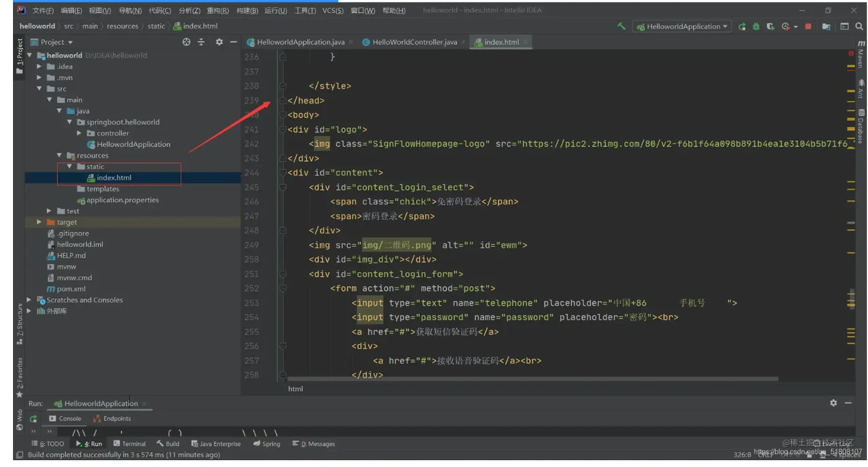The width and height of the screenshot is (868, 467).
Task: Open the Build tool window button
Action: [x=168, y=444]
